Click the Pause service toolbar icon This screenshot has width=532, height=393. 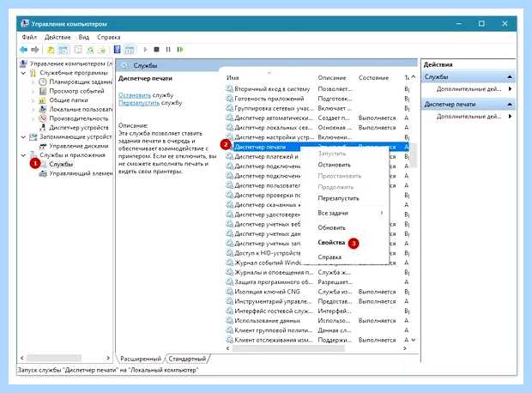pos(168,50)
